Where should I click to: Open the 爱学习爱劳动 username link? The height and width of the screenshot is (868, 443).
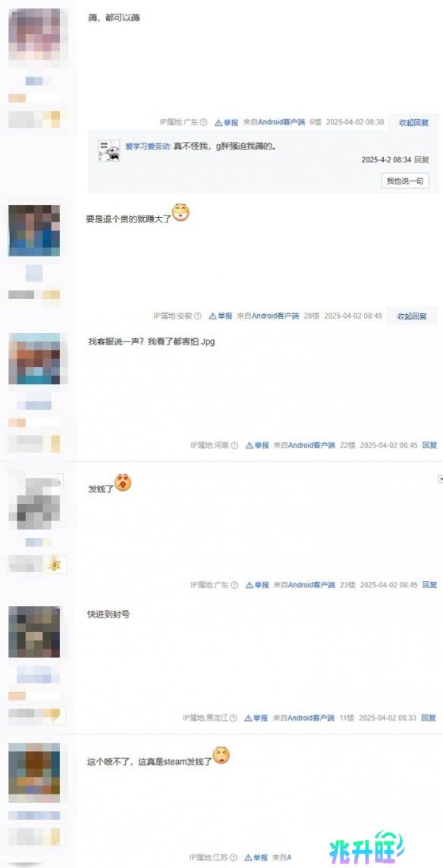[147, 146]
